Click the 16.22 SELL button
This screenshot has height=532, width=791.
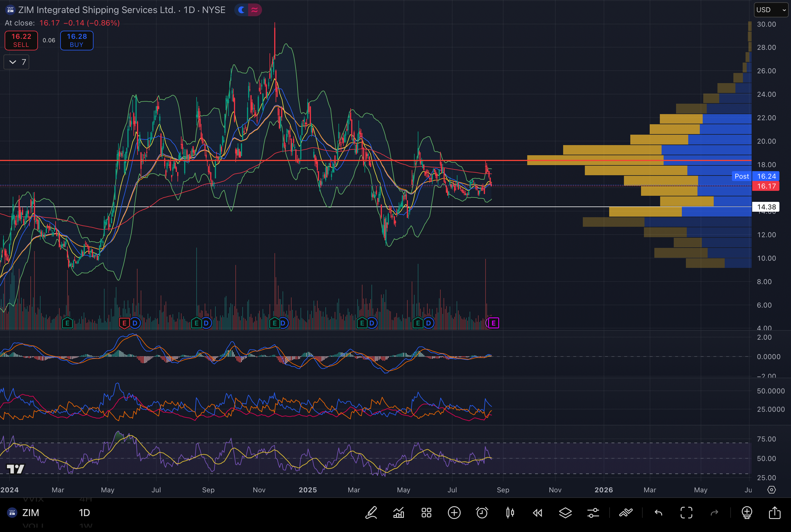pos(21,40)
